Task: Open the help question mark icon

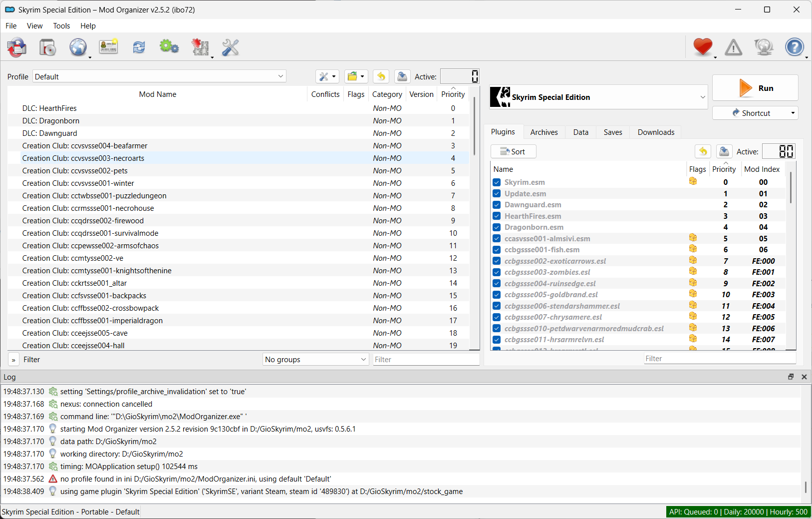Action: click(x=794, y=47)
